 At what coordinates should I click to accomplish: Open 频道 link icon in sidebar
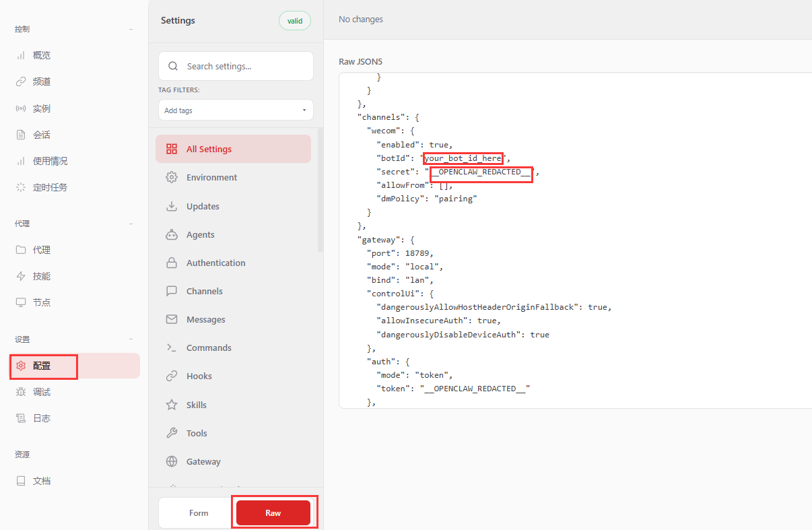pyautogui.click(x=21, y=81)
